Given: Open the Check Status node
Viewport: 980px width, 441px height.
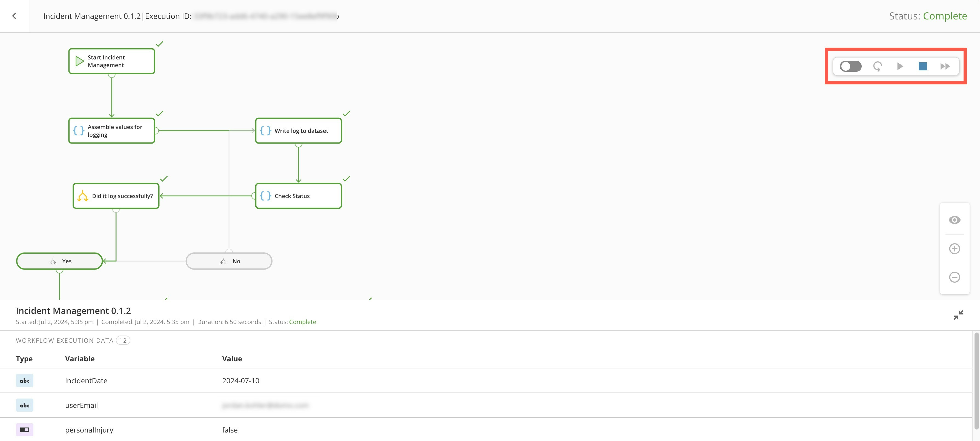Looking at the screenshot, I should (298, 196).
